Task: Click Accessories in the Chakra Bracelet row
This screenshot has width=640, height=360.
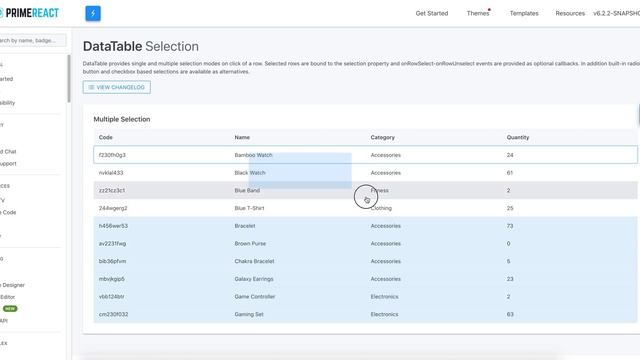Action: (x=386, y=261)
